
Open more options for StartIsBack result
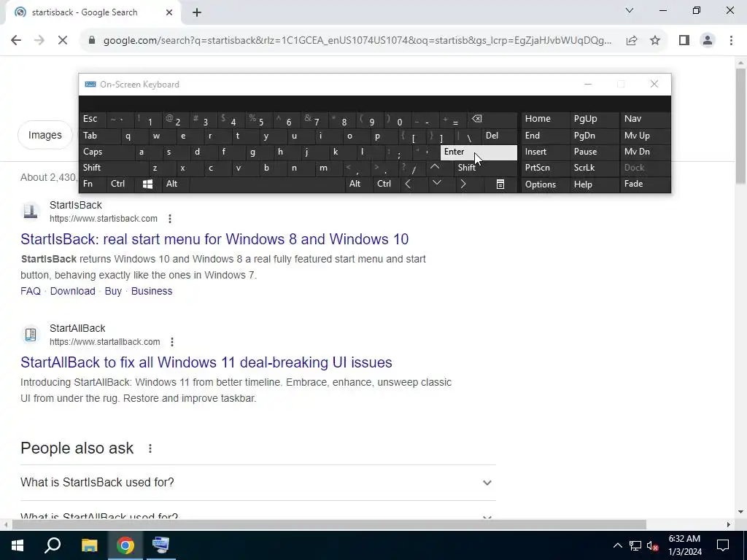click(170, 219)
